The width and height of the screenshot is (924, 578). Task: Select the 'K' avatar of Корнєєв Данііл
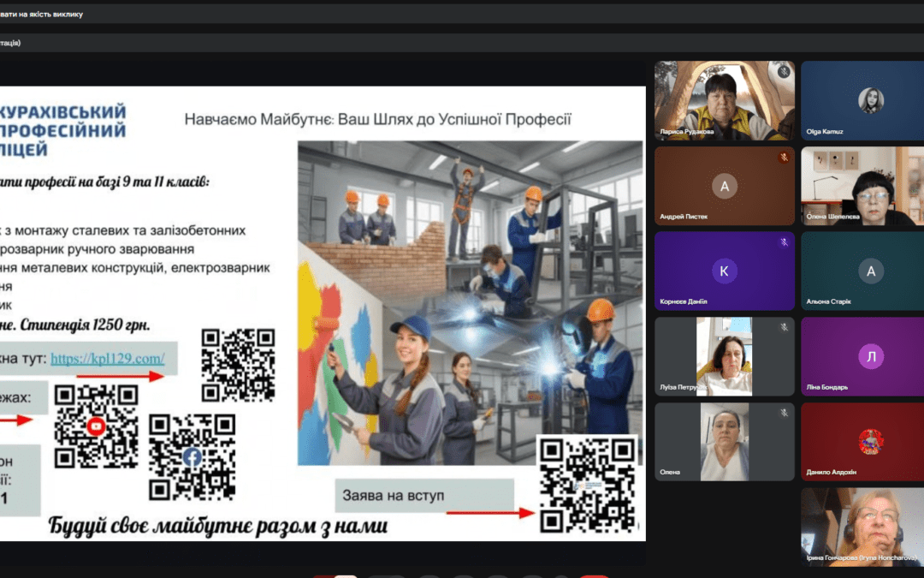[725, 271]
